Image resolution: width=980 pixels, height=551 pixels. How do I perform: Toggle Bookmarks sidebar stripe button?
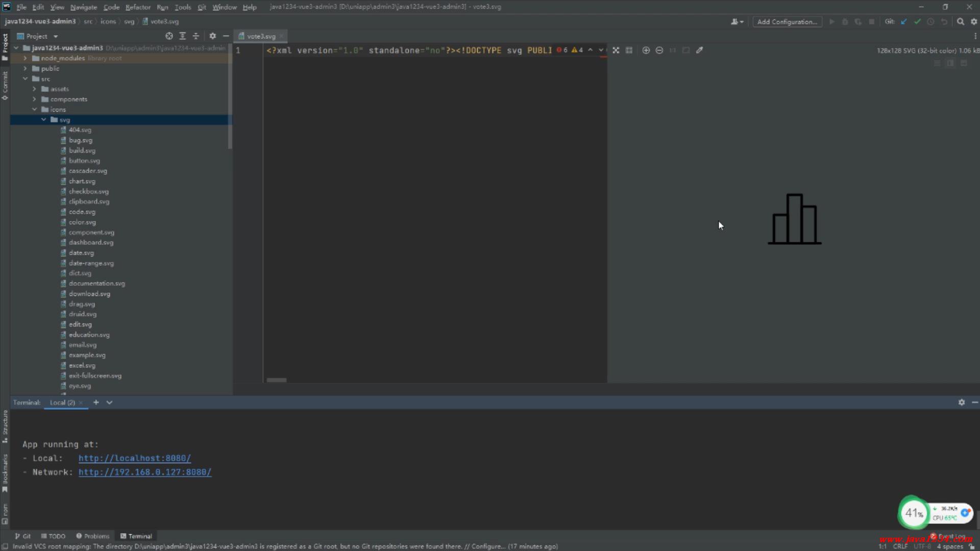pos(5,473)
